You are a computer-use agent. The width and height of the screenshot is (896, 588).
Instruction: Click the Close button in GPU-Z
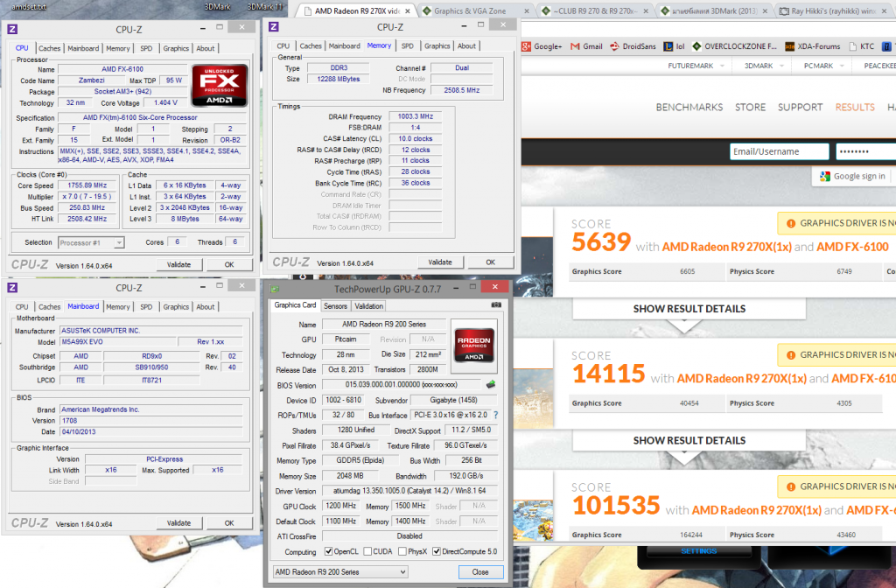tap(480, 572)
